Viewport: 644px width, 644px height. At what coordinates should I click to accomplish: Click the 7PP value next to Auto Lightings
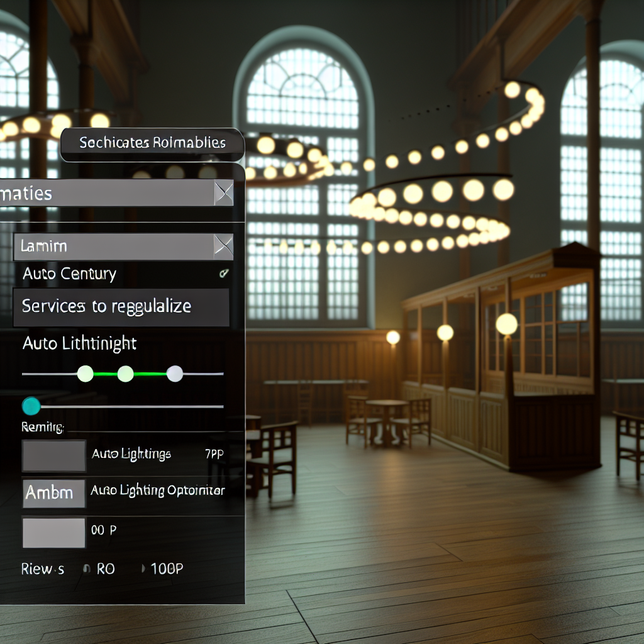point(214,454)
